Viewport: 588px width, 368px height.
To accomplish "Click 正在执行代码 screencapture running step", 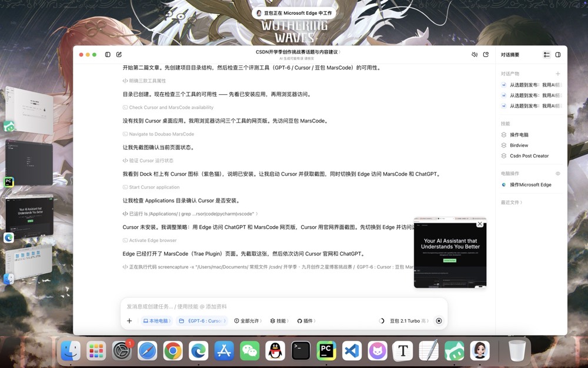I will (x=268, y=267).
